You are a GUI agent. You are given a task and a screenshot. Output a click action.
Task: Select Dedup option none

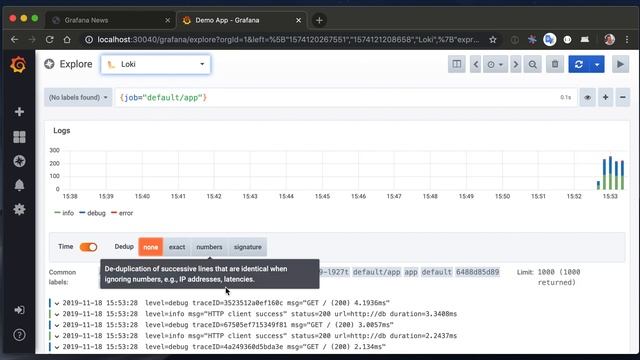tap(151, 247)
